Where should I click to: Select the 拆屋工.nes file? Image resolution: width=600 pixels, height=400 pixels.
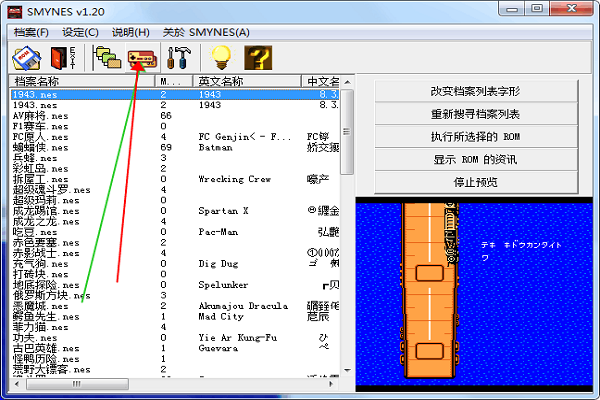click(41, 179)
